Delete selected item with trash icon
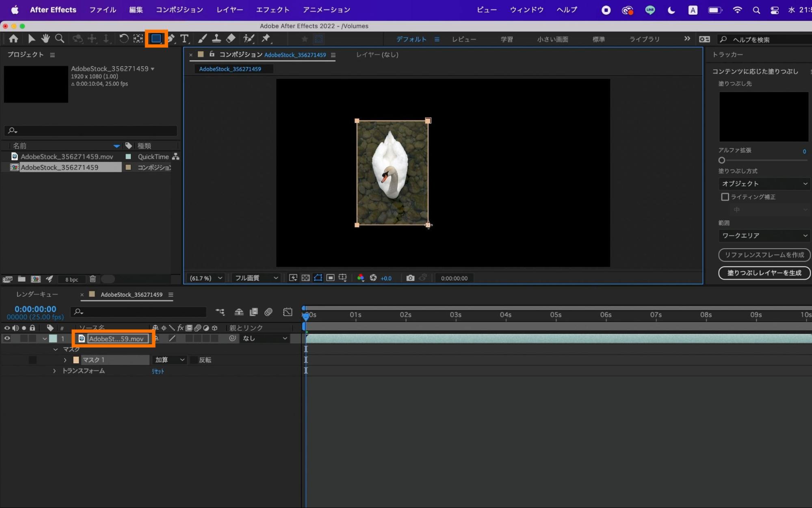Image resolution: width=812 pixels, height=508 pixels. click(x=93, y=279)
